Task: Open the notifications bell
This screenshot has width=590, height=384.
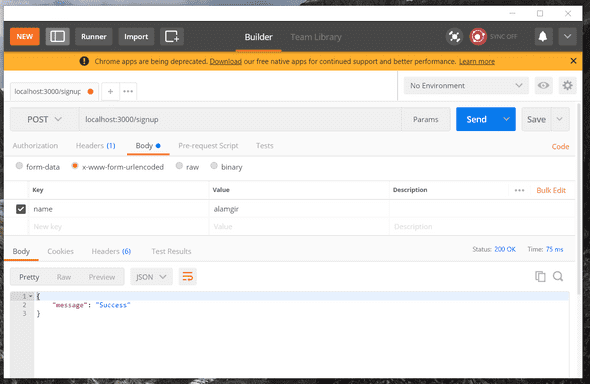Action: tap(543, 36)
